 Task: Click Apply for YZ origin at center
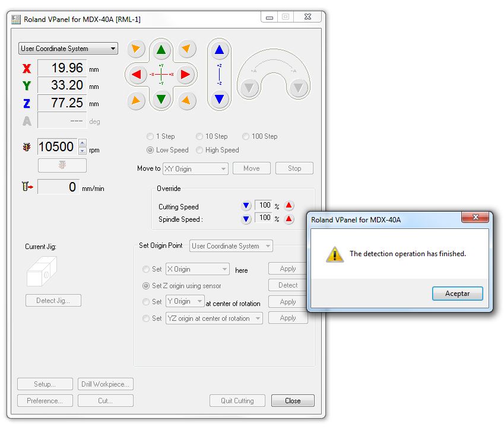point(288,318)
